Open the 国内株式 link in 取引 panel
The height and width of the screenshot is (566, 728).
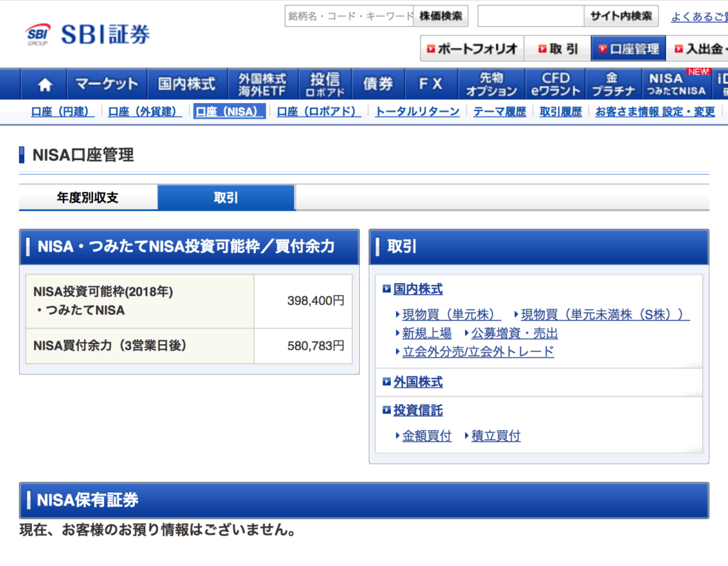pyautogui.click(x=418, y=289)
